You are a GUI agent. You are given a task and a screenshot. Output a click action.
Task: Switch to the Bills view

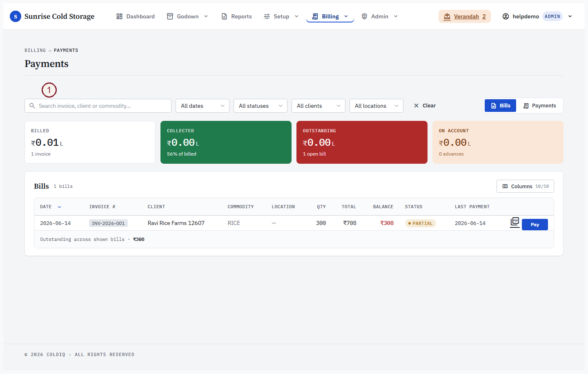pos(501,106)
